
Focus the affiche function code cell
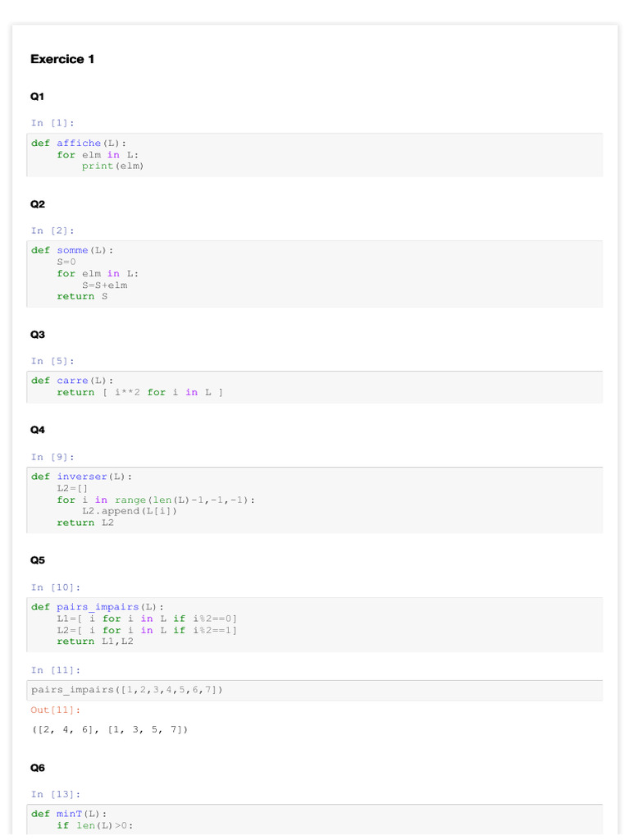315,155
